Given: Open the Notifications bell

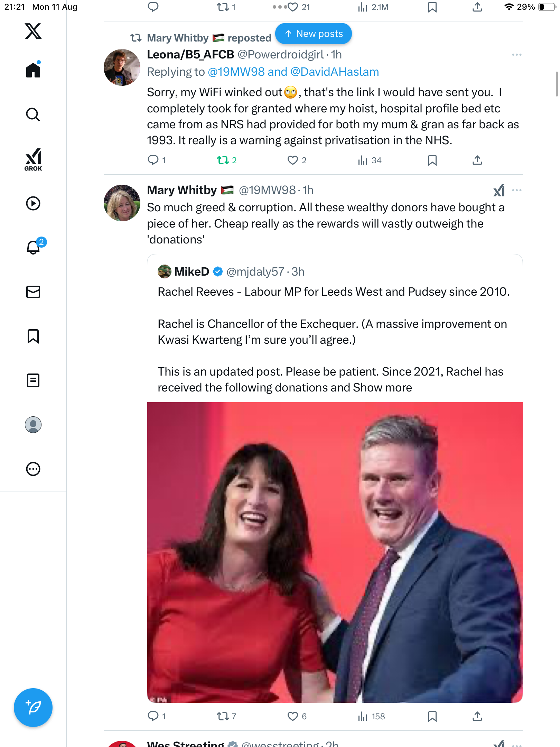Looking at the screenshot, I should [x=33, y=247].
